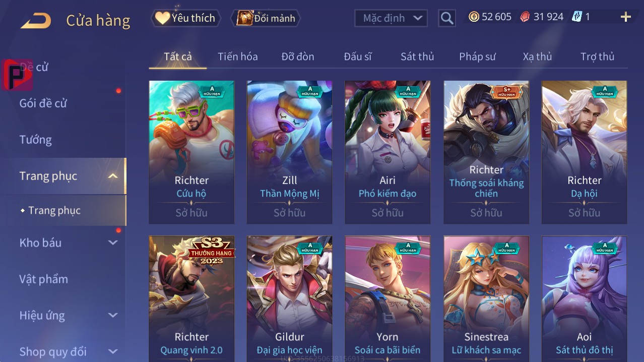Open Gói đề cử in sidebar

coord(43,103)
